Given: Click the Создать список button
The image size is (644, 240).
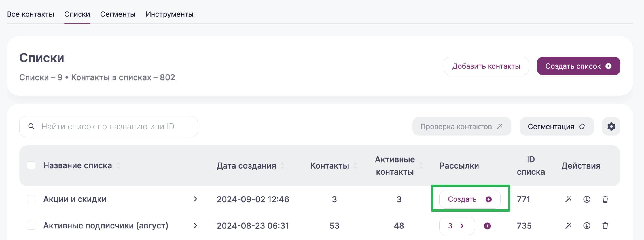Looking at the screenshot, I should click(578, 66).
